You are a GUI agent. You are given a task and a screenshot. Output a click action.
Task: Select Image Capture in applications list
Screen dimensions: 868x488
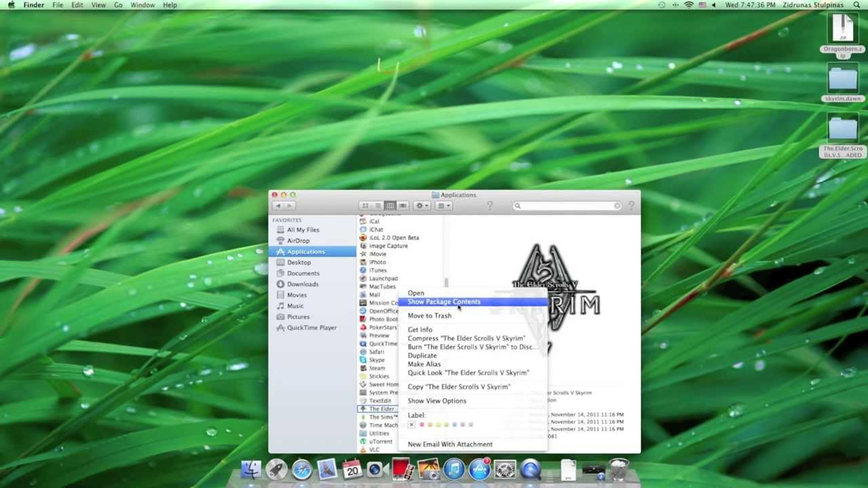tap(384, 246)
